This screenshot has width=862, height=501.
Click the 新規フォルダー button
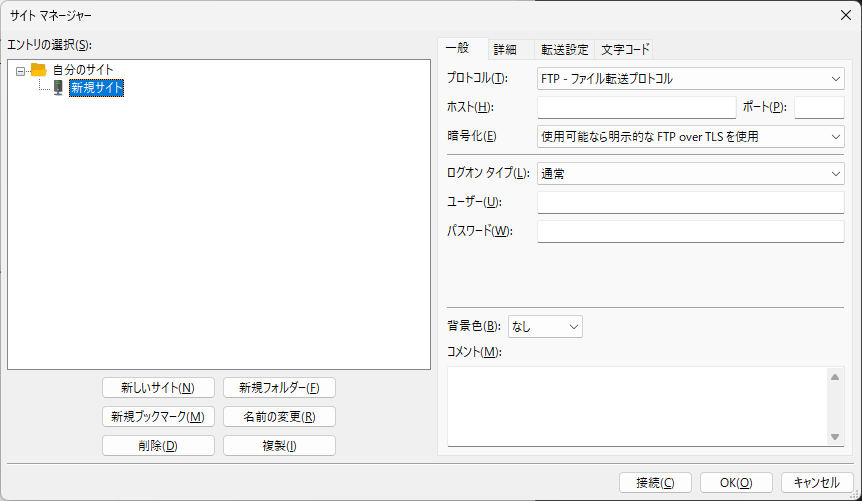coord(279,388)
